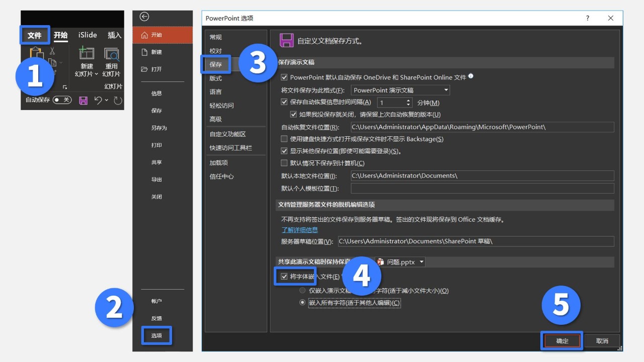Select the Undo icon

[98, 100]
